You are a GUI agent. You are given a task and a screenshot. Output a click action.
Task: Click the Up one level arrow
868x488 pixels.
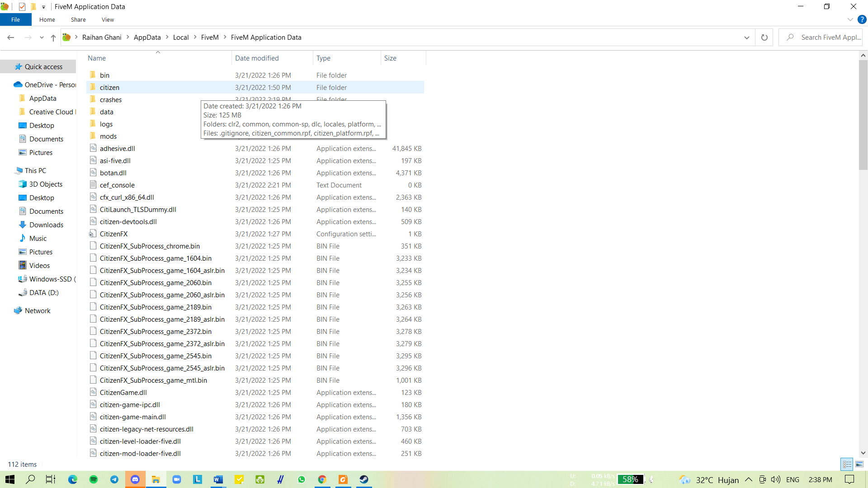(53, 38)
